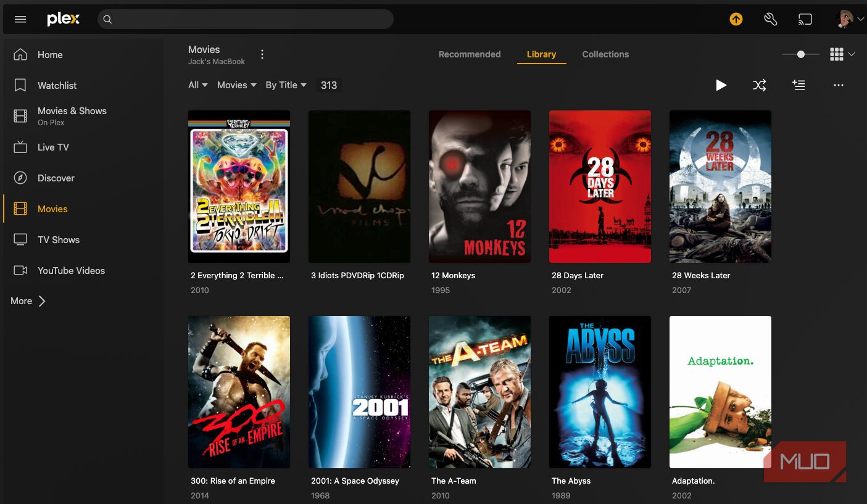
Task: Play all movies with the play button
Action: (x=721, y=85)
